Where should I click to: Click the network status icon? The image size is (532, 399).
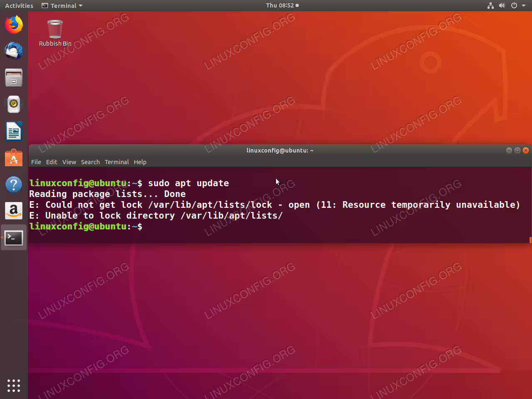point(490,5)
